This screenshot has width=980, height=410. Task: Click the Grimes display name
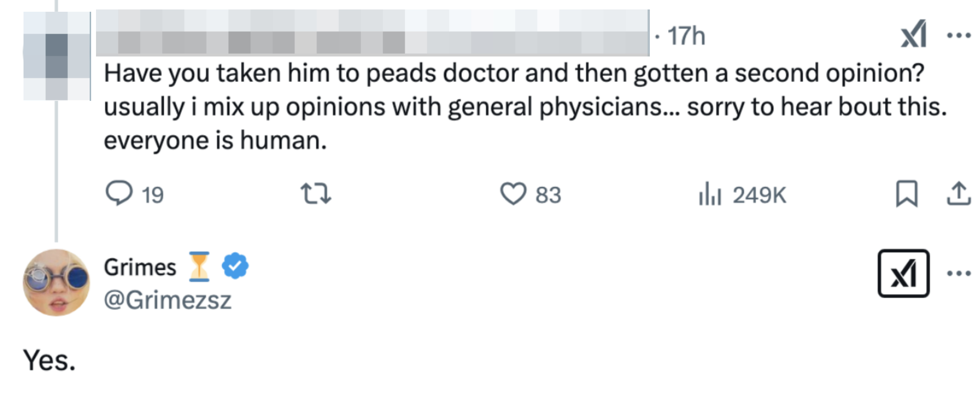[x=140, y=267]
